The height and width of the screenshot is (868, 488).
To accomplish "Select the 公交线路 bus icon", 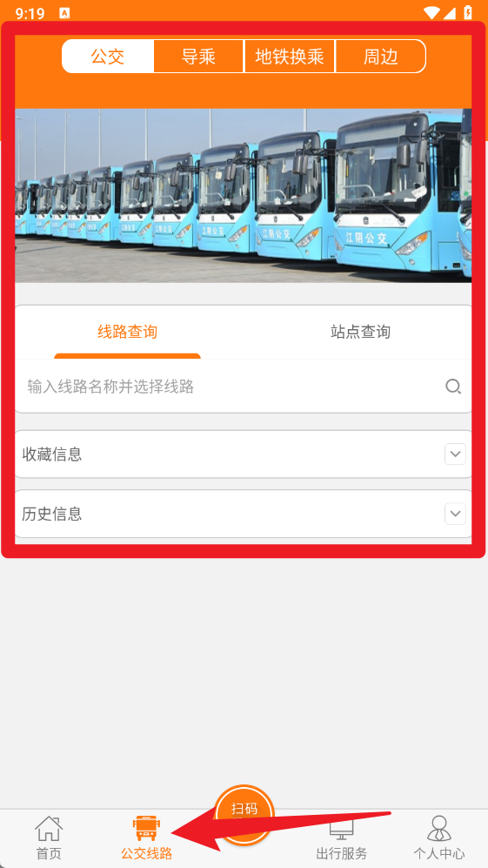I will point(147,828).
